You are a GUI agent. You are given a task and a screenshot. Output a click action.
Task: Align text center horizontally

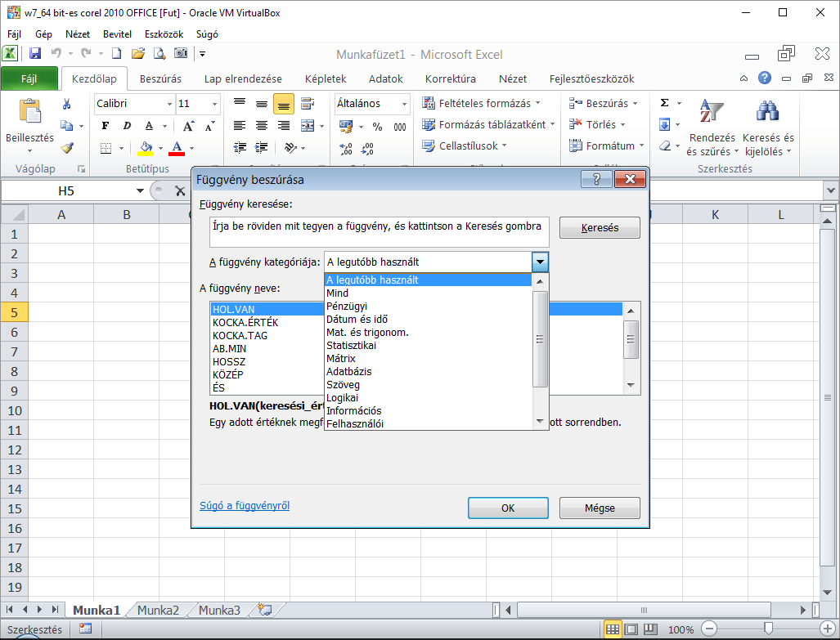coord(262,126)
